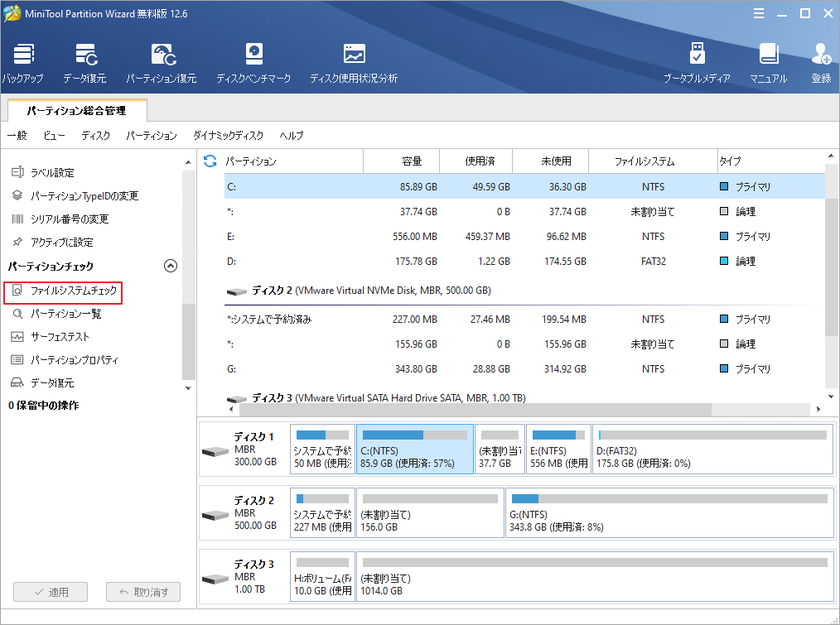Click the 適用 apply button

[51, 592]
